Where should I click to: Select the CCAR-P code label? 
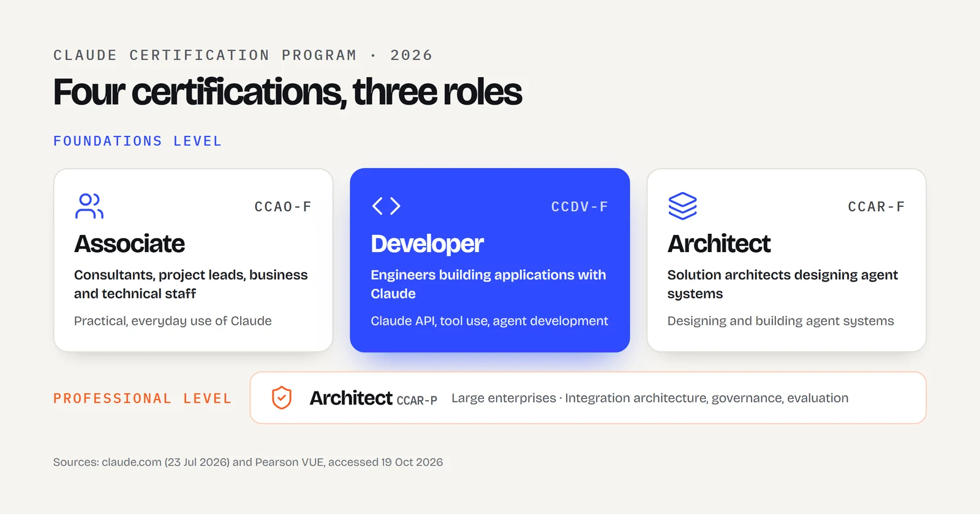pos(417,400)
